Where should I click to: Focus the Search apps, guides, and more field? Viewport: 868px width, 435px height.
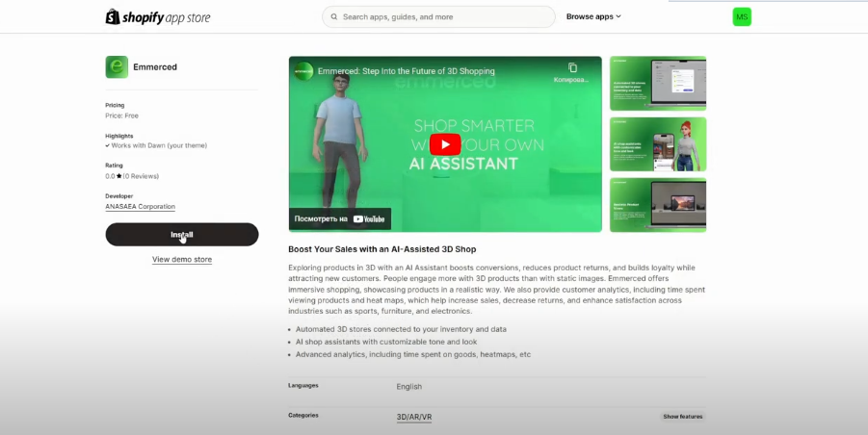(438, 17)
